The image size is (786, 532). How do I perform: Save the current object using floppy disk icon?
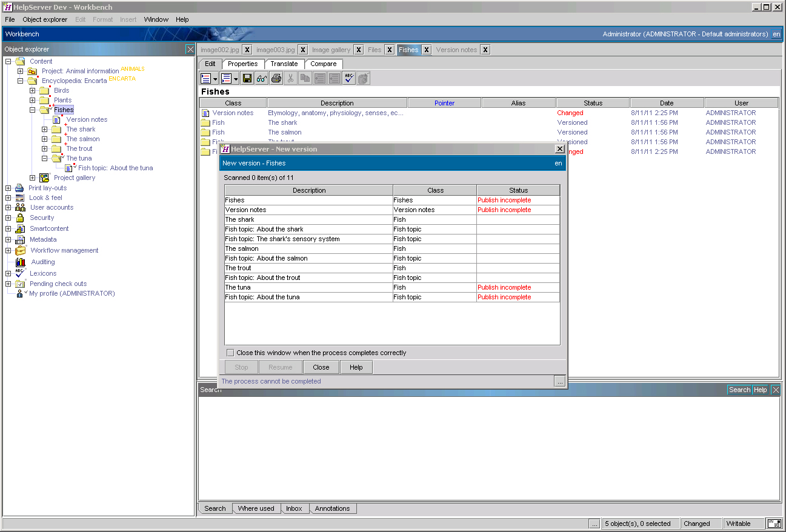point(247,78)
